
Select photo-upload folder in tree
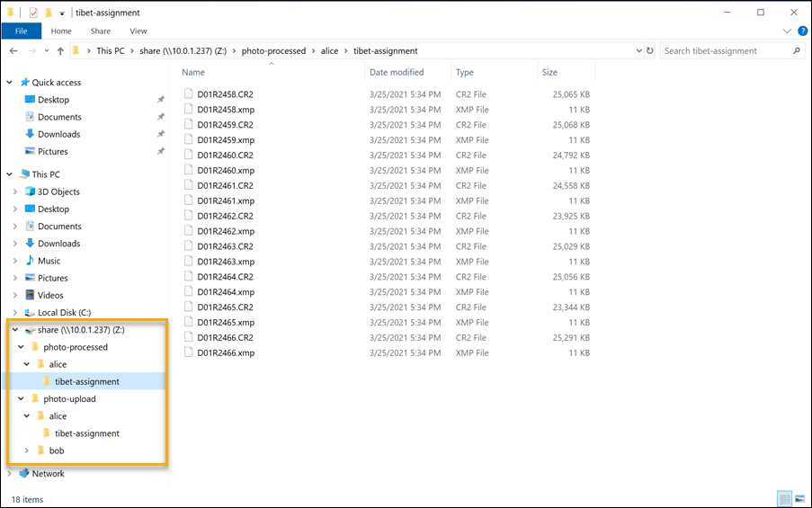pyautogui.click(x=69, y=398)
